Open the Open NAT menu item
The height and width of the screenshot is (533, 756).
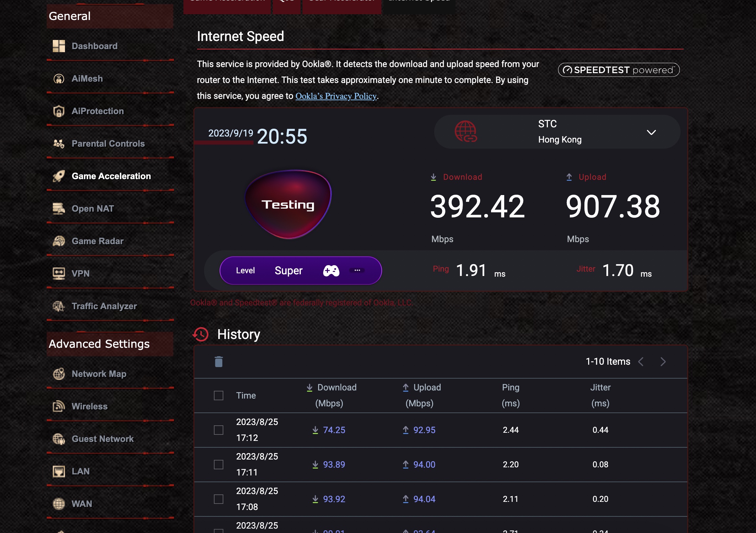click(x=93, y=209)
